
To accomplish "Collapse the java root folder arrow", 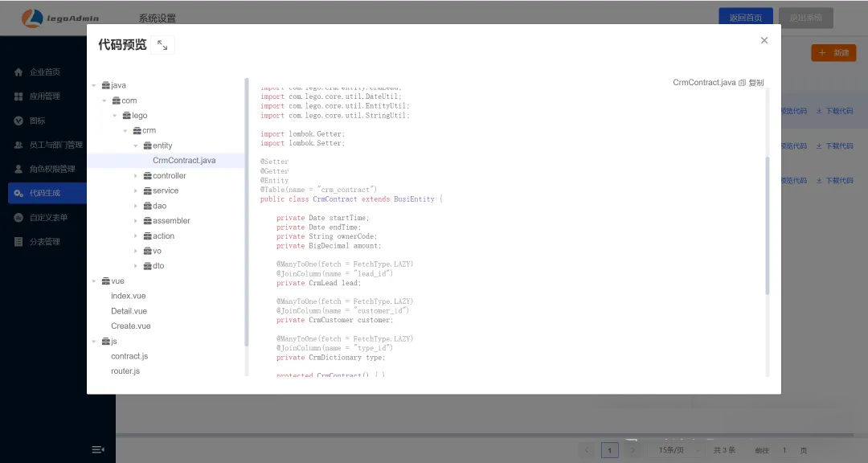I will (94, 85).
